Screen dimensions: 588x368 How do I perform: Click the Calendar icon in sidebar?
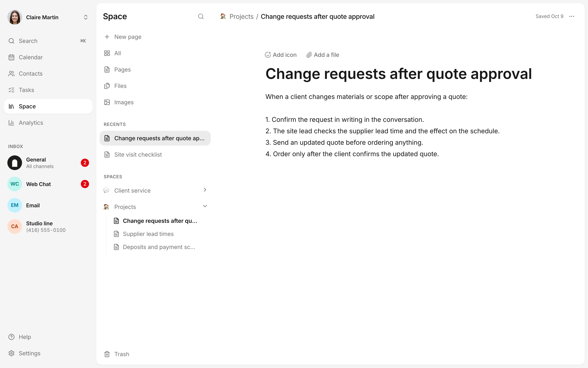[x=11, y=57]
